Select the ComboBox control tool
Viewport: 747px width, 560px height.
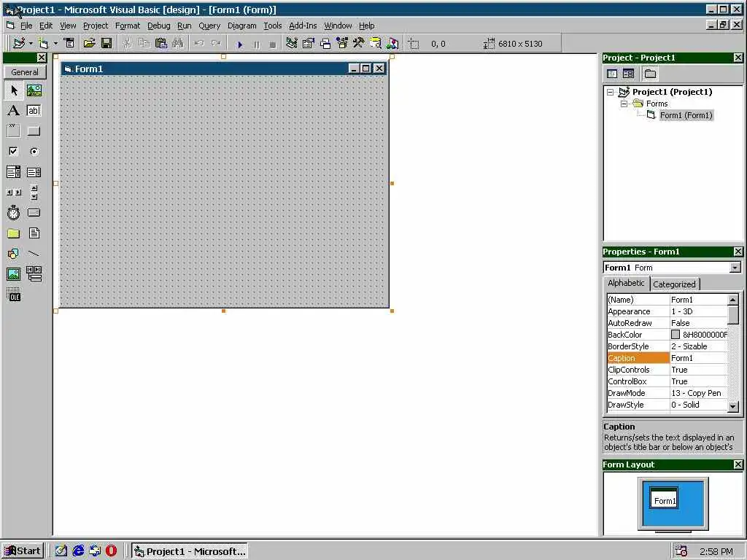tap(14, 172)
